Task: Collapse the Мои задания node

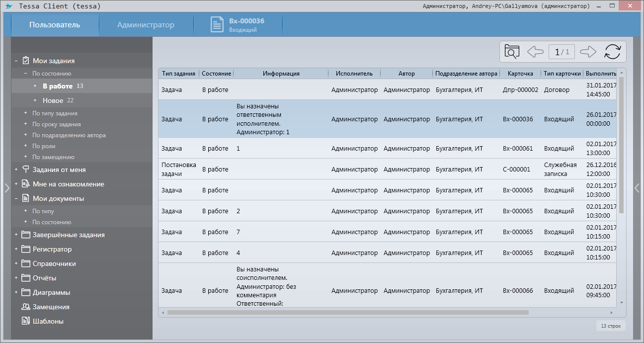Action: tap(16, 61)
